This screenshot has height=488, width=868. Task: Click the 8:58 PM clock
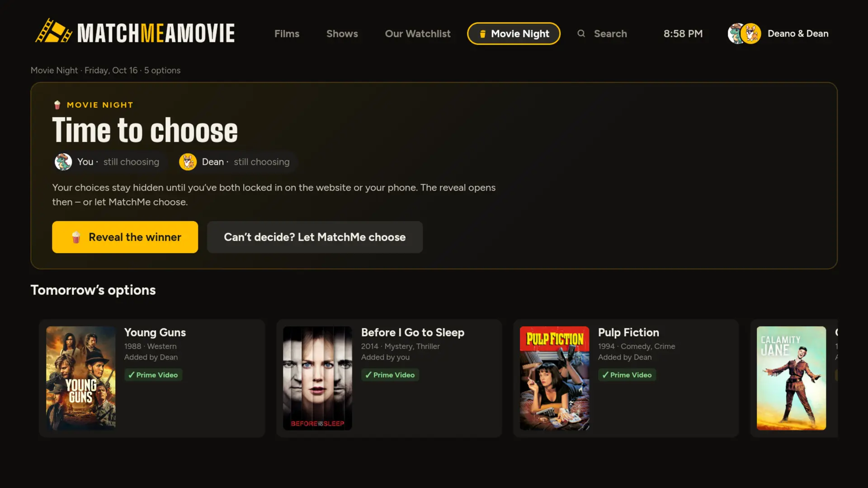[x=683, y=33]
